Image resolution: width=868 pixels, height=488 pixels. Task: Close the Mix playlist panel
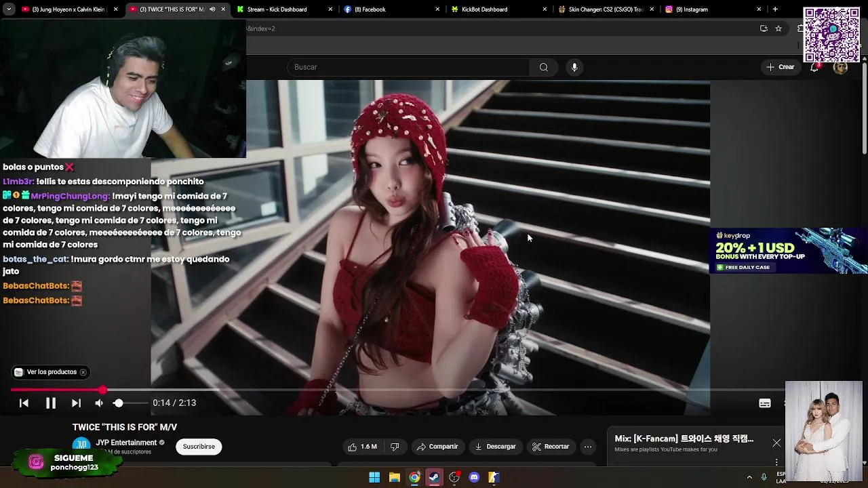[x=776, y=443]
